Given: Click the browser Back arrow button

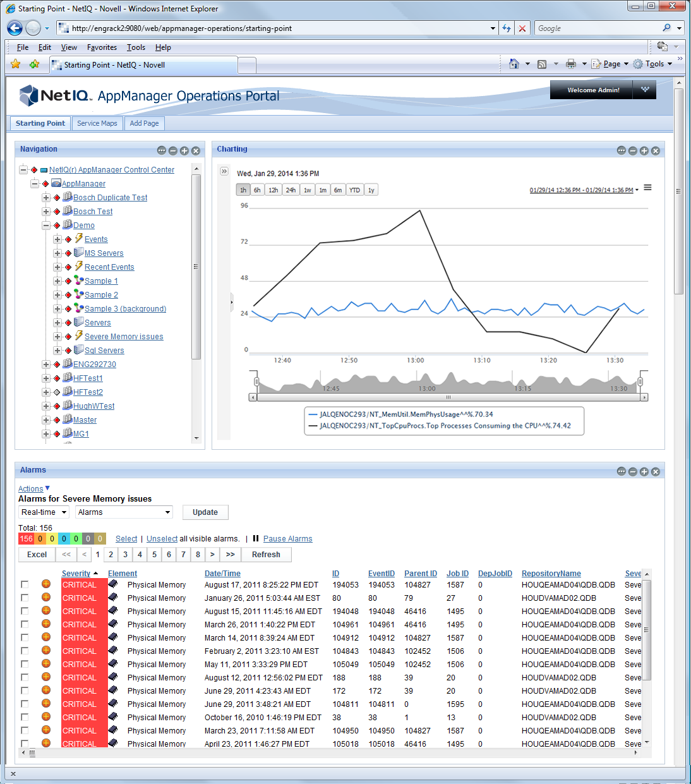Looking at the screenshot, I should pyautogui.click(x=15, y=28).
